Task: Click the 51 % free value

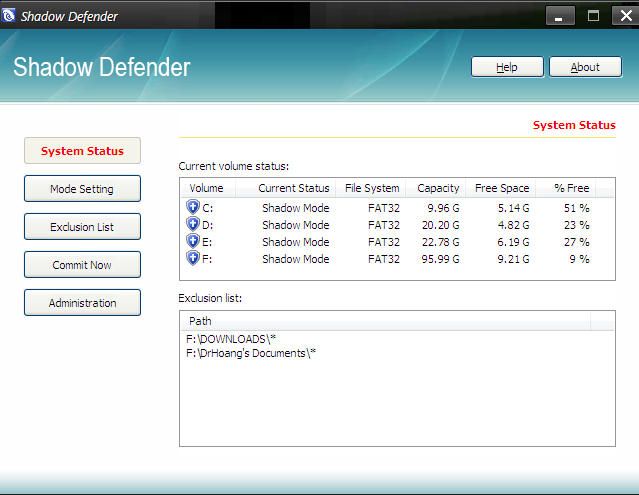Action: click(577, 208)
